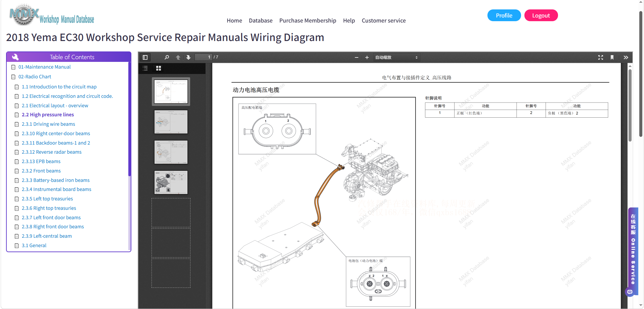Open Customer service page

coord(384,21)
